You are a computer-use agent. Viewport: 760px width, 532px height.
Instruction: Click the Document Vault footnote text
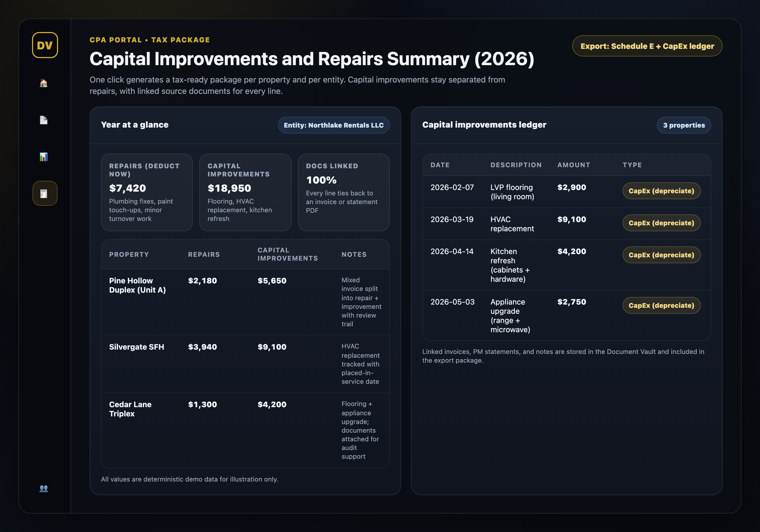(563, 356)
